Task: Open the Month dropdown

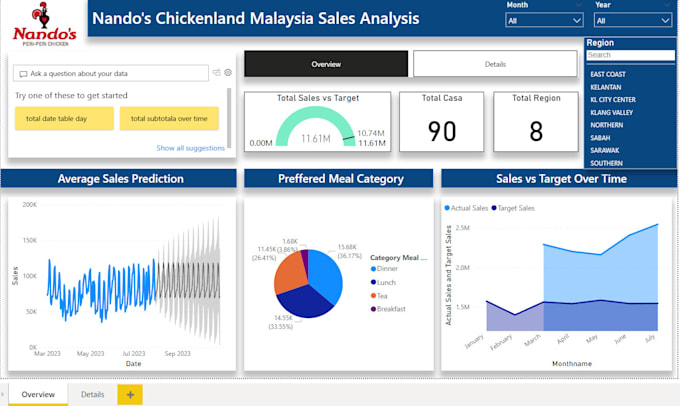Action: 544,20
